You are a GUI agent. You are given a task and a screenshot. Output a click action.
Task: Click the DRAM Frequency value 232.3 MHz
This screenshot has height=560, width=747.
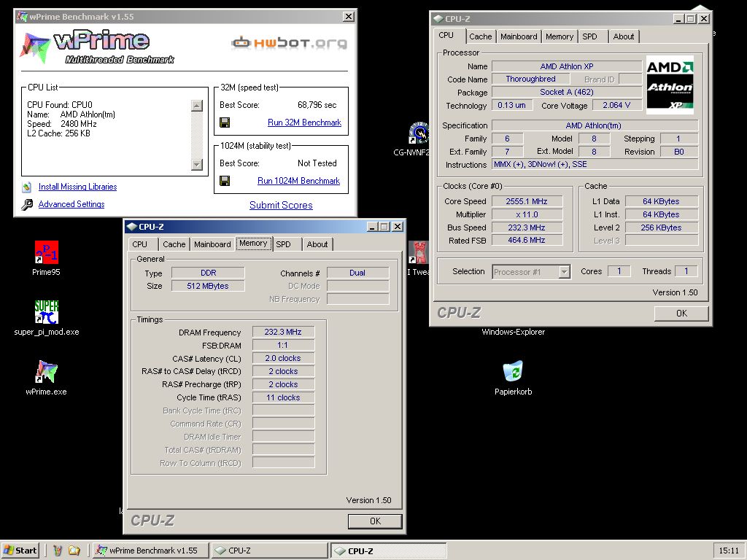283,332
